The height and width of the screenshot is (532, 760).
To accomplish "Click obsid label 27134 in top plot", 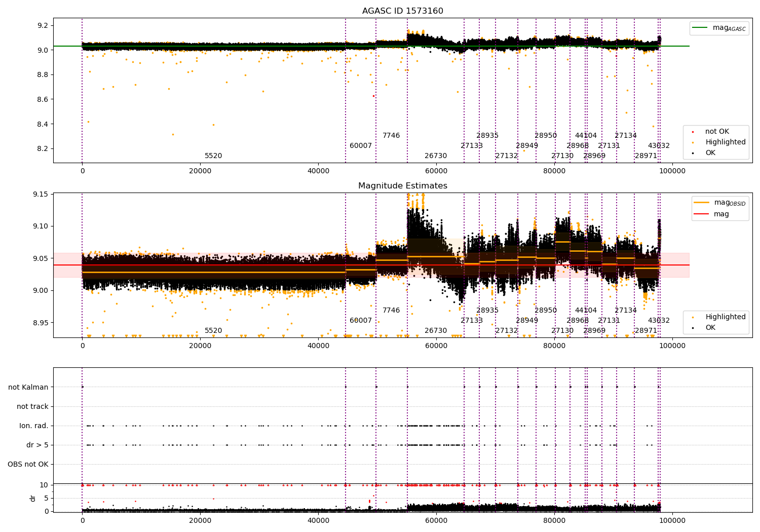I will click(626, 136).
